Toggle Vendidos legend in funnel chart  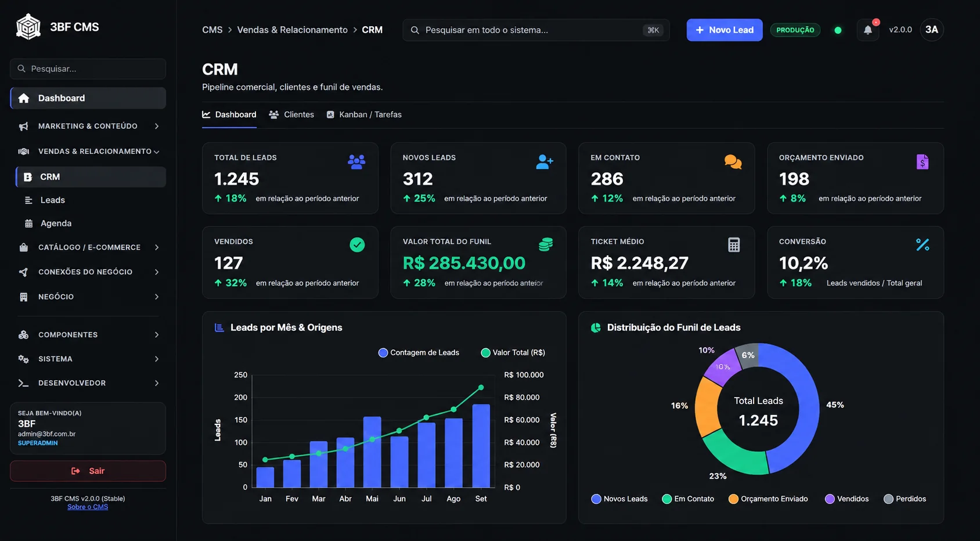[847, 499]
